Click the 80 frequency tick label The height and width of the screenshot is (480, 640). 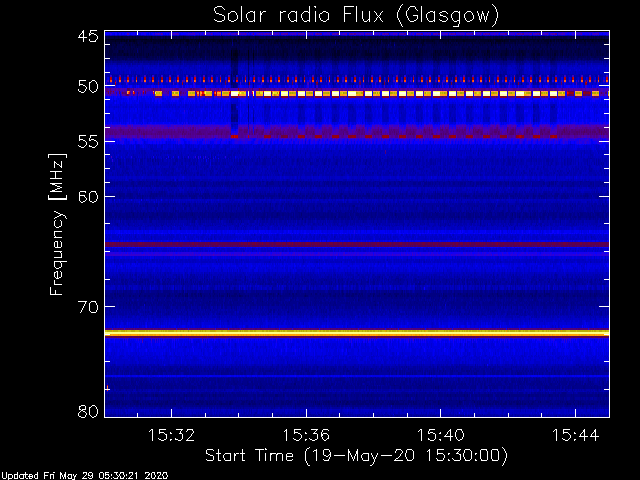click(88, 411)
